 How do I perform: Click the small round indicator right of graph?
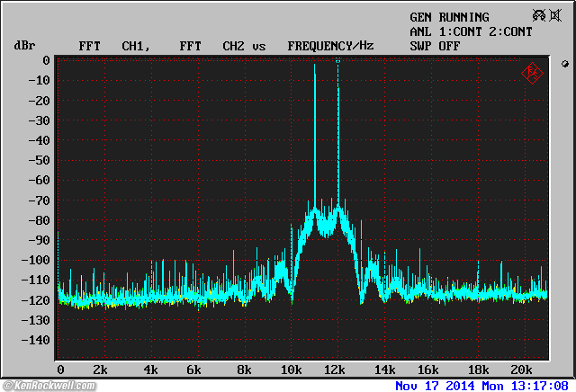pos(564,64)
